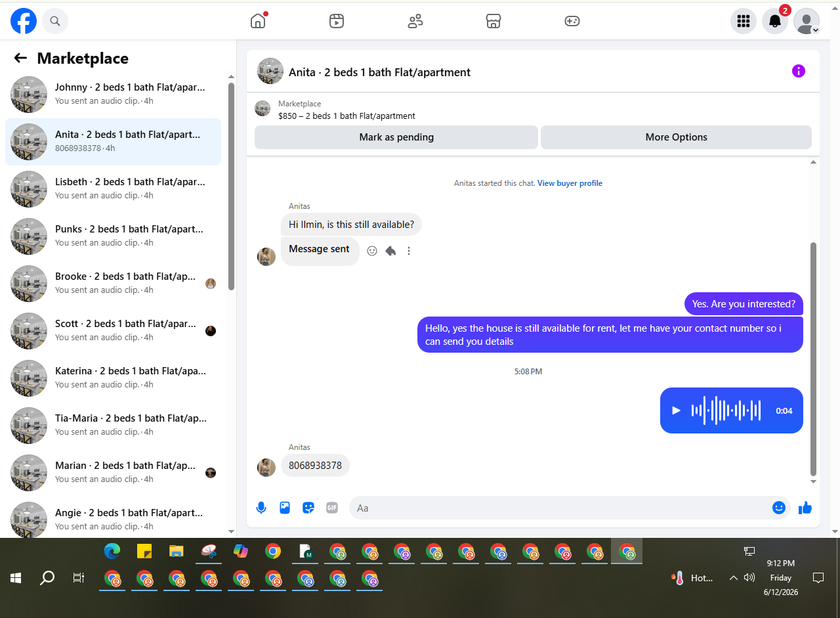The height and width of the screenshot is (618, 840).
Task: Open Tia-Maria's conversation
Action: (x=113, y=426)
